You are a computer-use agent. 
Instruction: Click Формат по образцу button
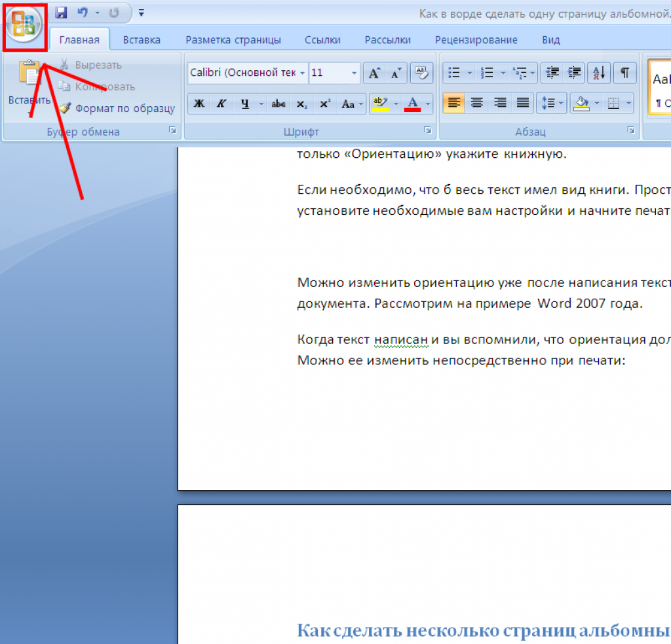117,108
